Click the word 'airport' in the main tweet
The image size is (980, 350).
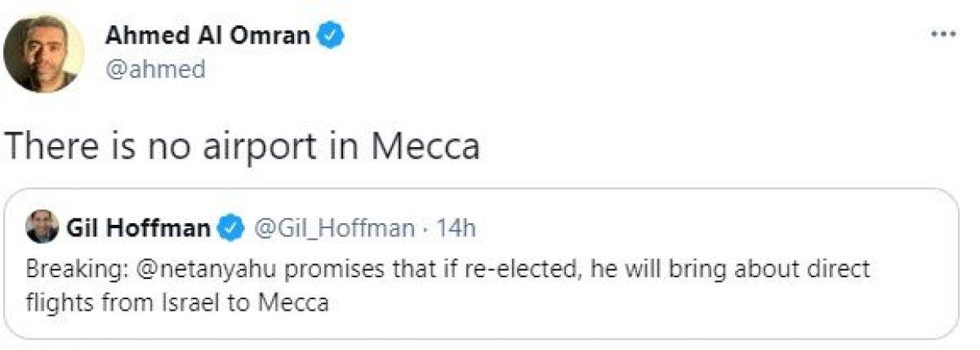coord(261,146)
